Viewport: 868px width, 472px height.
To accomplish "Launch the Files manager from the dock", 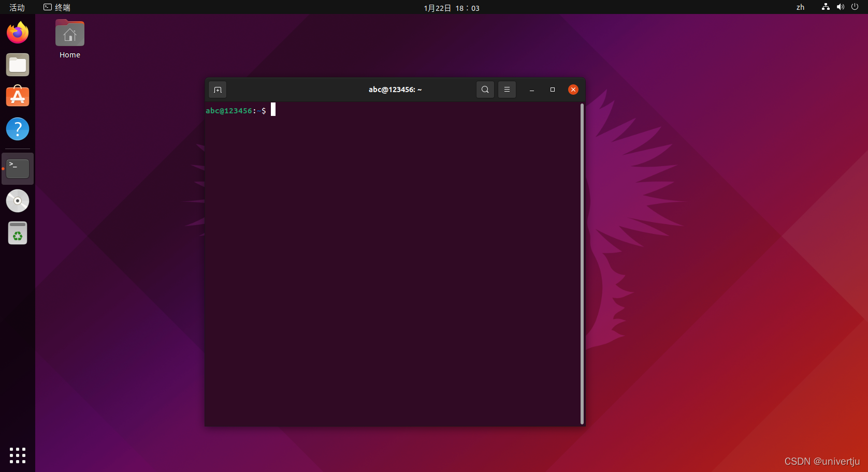I will tap(18, 65).
